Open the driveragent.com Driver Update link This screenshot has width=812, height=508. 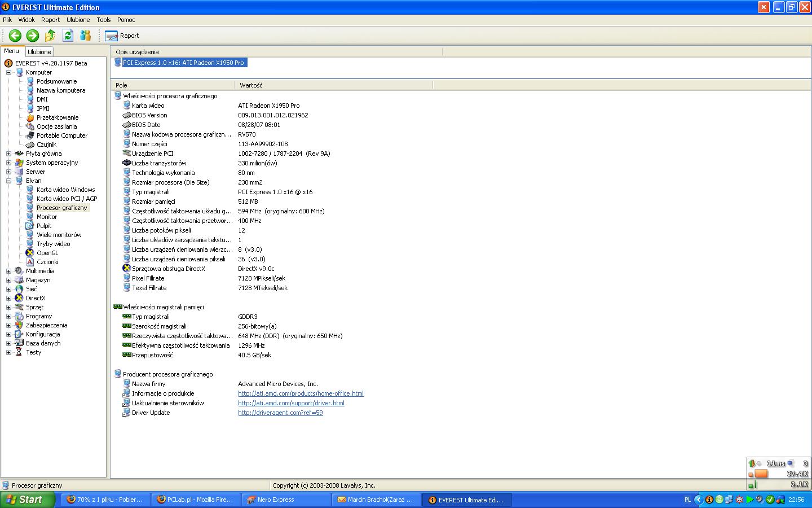pyautogui.click(x=280, y=413)
